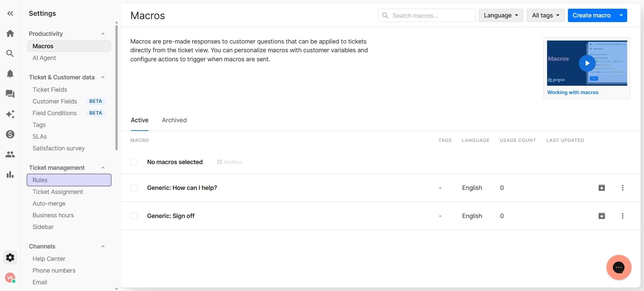Go to the Home icon
This screenshot has height=291, width=644.
click(10, 33)
